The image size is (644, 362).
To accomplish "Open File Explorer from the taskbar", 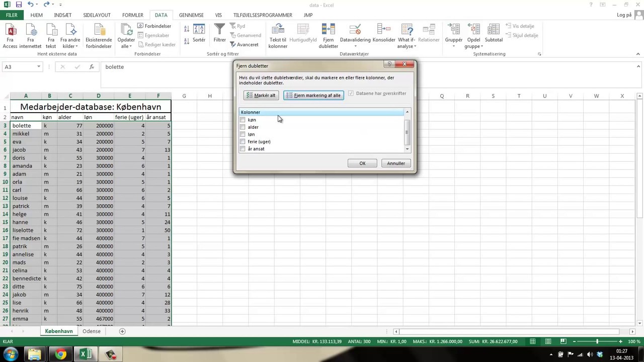I will tap(34, 354).
